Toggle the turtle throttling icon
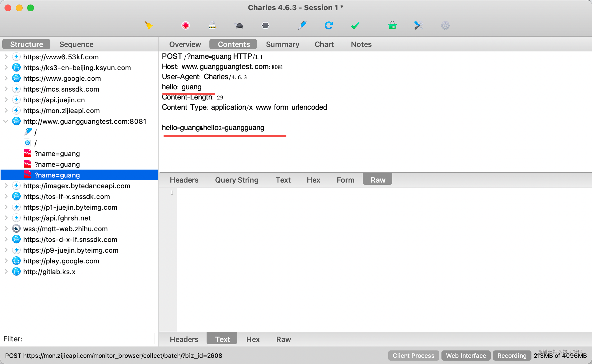This screenshot has width=592, height=364. (x=239, y=26)
